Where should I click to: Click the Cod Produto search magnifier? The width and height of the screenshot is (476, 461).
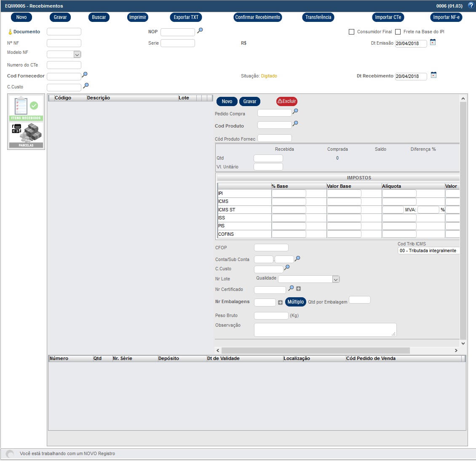click(x=295, y=124)
